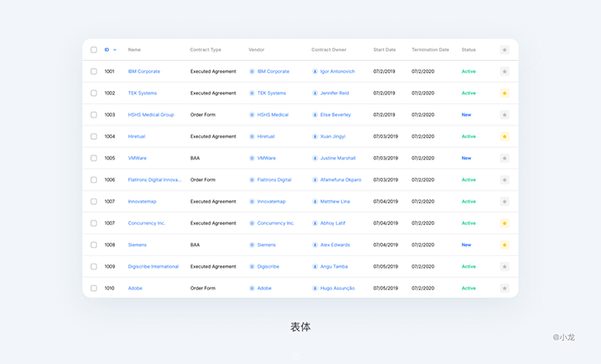Sort by the Contract Type column header
This screenshot has height=364, width=601.
pos(205,50)
